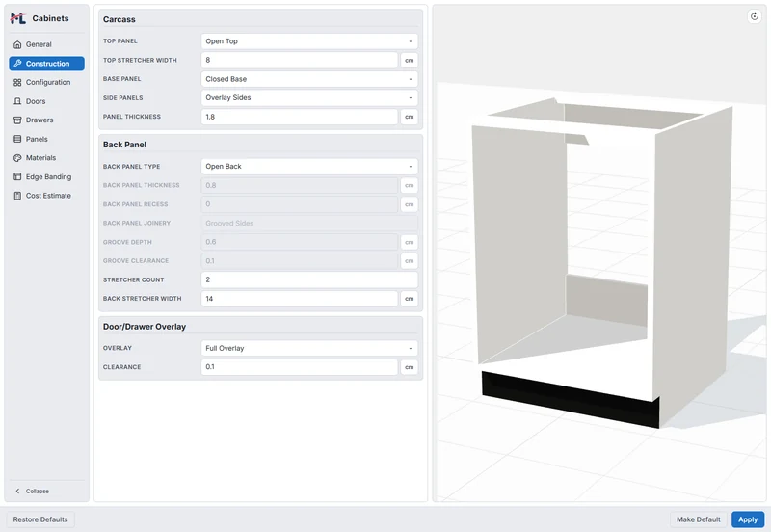Click the cm unit button for Back Stretcher Width
Image resolution: width=771 pixels, height=532 pixels.
click(409, 299)
